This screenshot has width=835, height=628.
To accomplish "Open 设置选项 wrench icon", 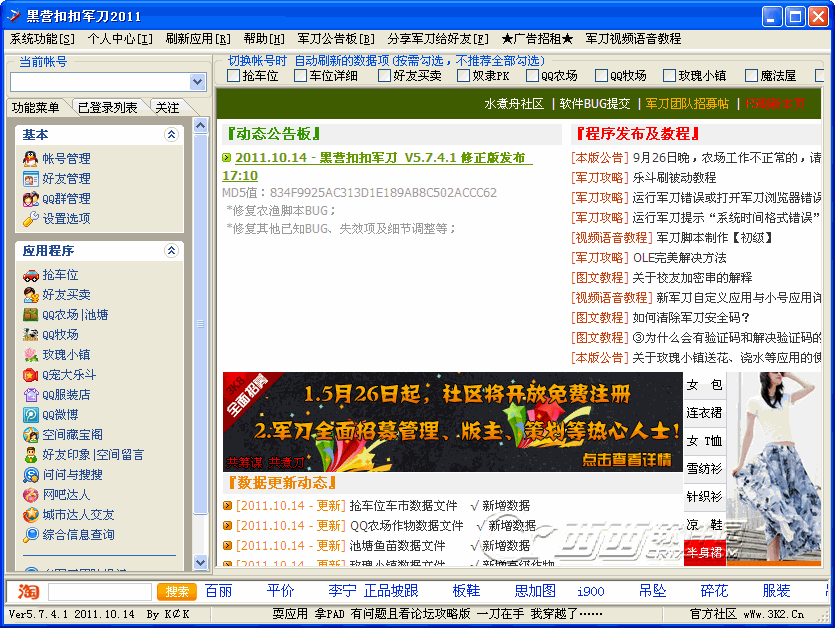I will pyautogui.click(x=30, y=218).
